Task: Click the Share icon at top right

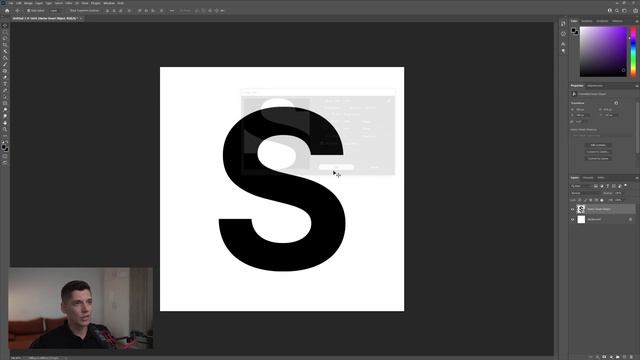Action: 636,11
